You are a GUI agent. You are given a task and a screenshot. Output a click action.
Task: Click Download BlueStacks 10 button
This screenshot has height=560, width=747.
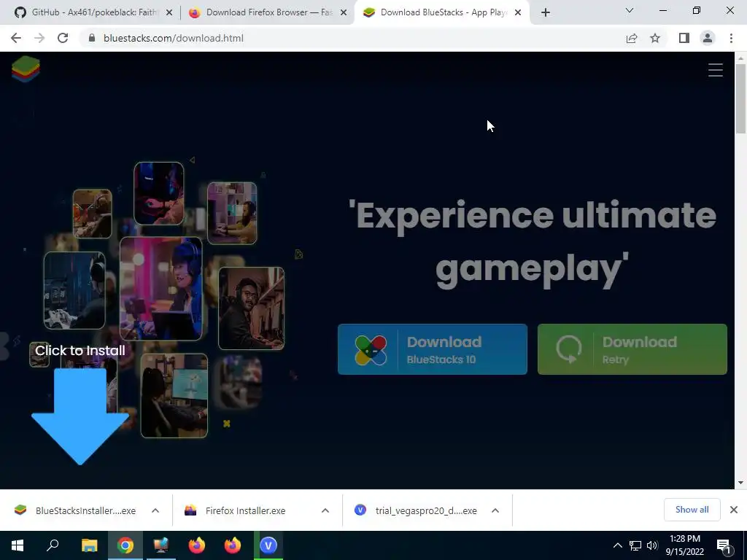pyautogui.click(x=432, y=349)
